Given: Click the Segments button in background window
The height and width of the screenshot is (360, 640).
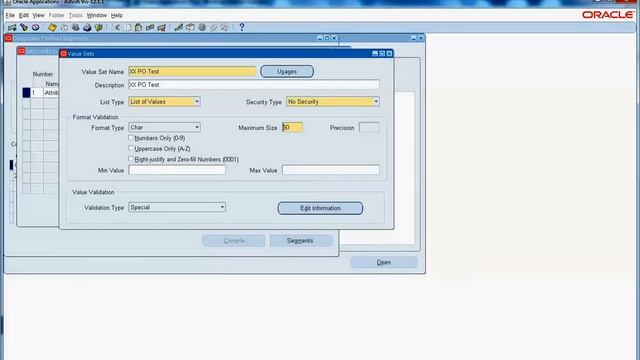Looking at the screenshot, I should 300,241.
